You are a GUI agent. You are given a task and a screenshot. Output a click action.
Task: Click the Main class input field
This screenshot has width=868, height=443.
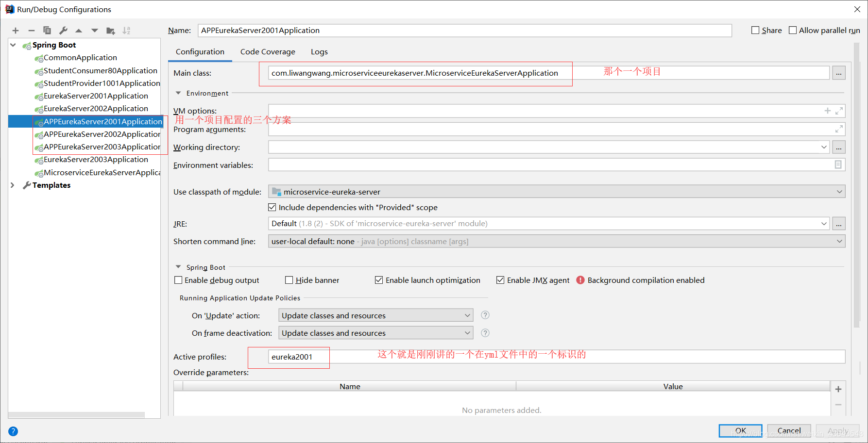pos(549,73)
